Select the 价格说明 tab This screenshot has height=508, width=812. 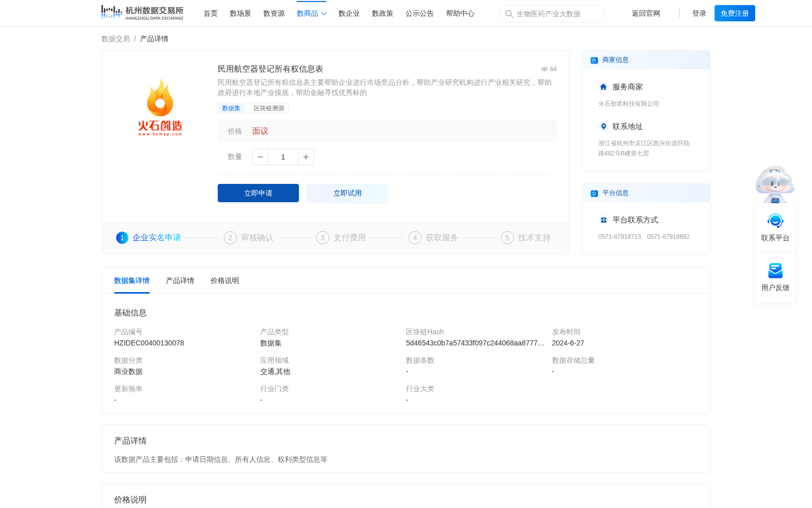coord(225,280)
